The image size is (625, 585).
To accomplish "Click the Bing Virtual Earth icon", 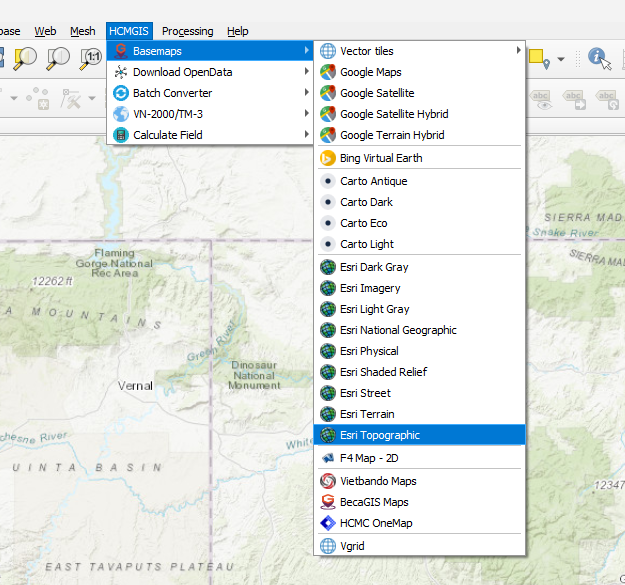I will 327,158.
